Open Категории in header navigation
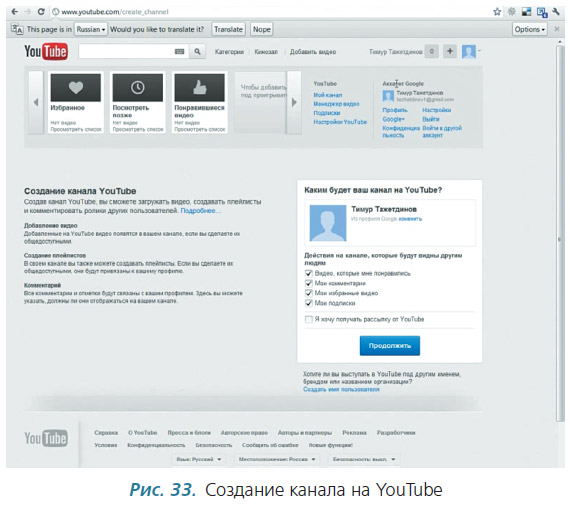 (x=229, y=52)
